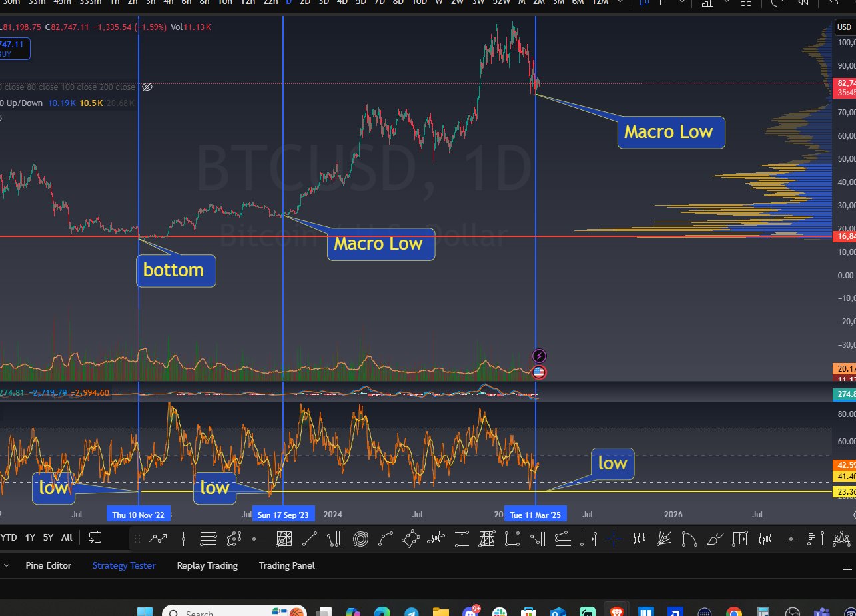Select the zigzag polyline tool

click(x=158, y=539)
